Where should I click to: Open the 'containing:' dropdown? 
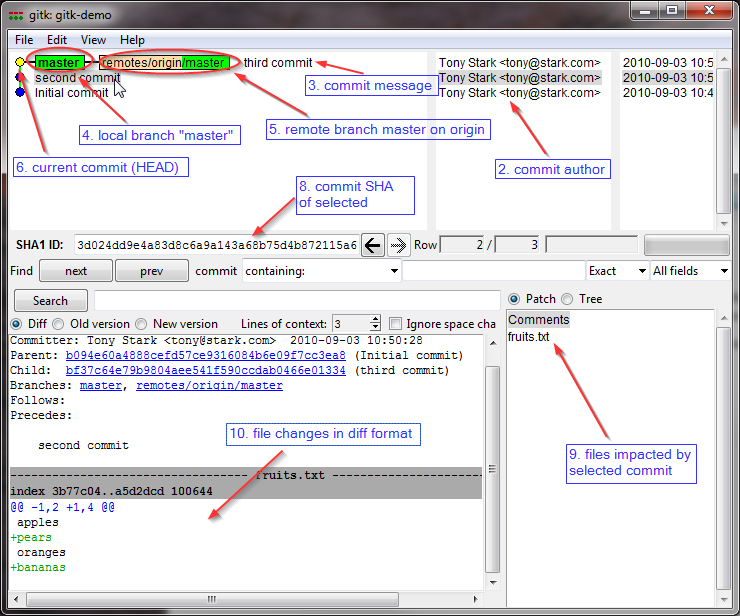click(321, 271)
